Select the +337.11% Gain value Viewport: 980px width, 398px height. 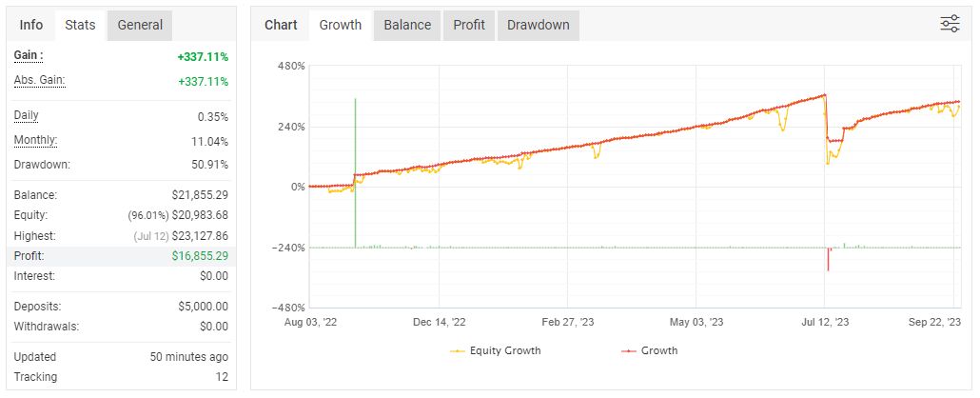(203, 57)
